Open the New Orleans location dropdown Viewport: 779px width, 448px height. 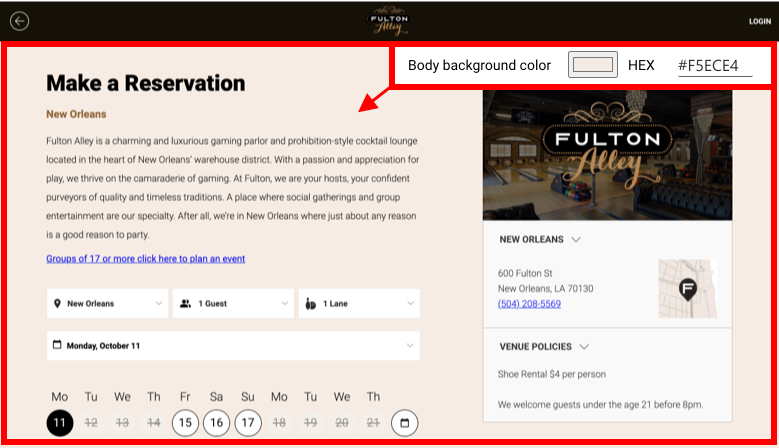click(108, 303)
